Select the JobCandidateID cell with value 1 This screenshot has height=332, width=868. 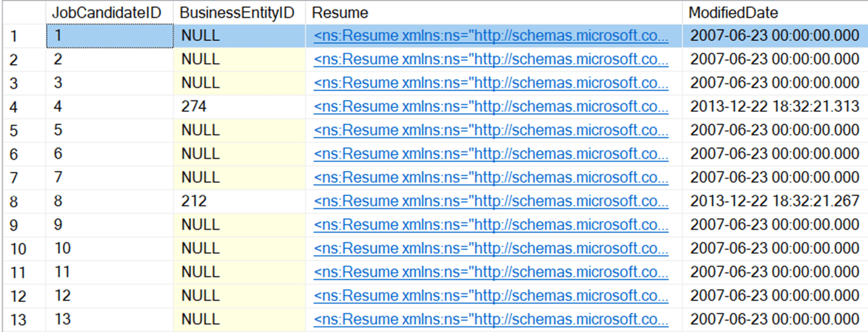pos(110,36)
